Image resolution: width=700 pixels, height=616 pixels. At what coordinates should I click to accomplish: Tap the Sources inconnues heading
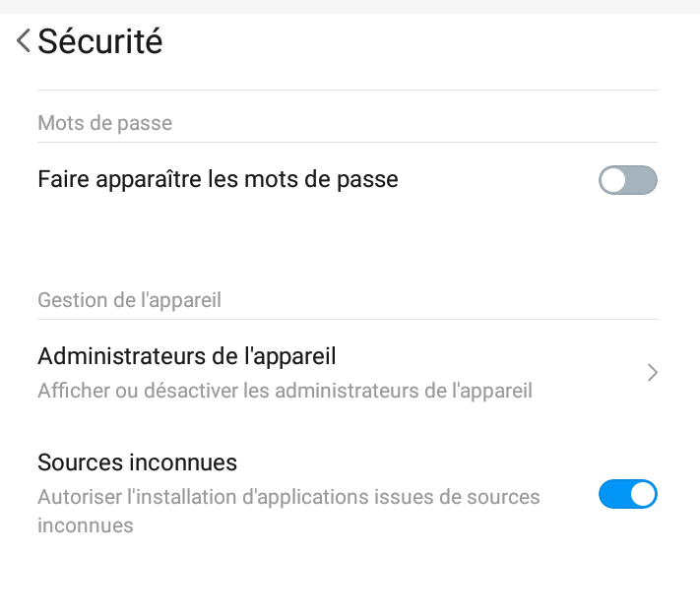(137, 462)
